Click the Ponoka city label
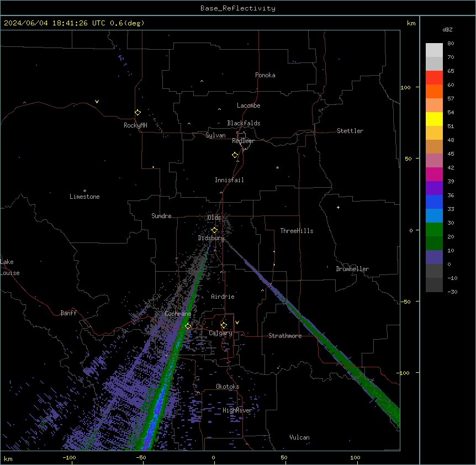The image size is (476, 465). tap(265, 75)
